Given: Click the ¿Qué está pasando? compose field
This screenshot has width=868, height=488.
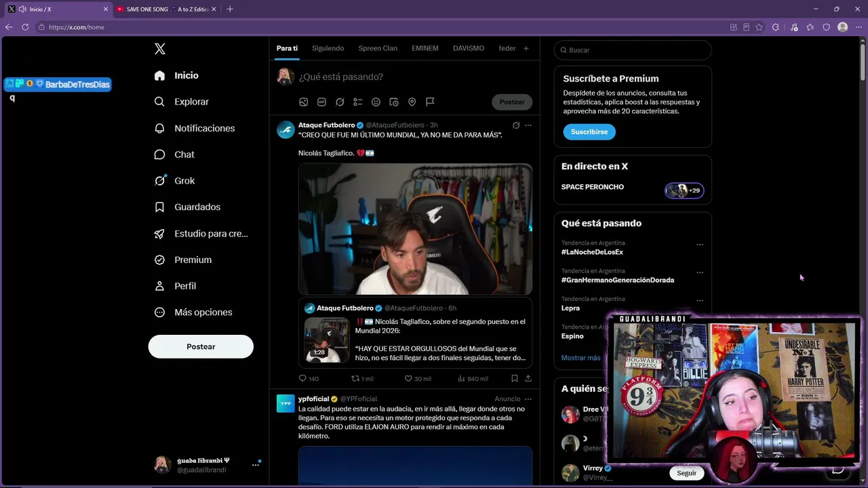Looking at the screenshot, I should click(414, 77).
